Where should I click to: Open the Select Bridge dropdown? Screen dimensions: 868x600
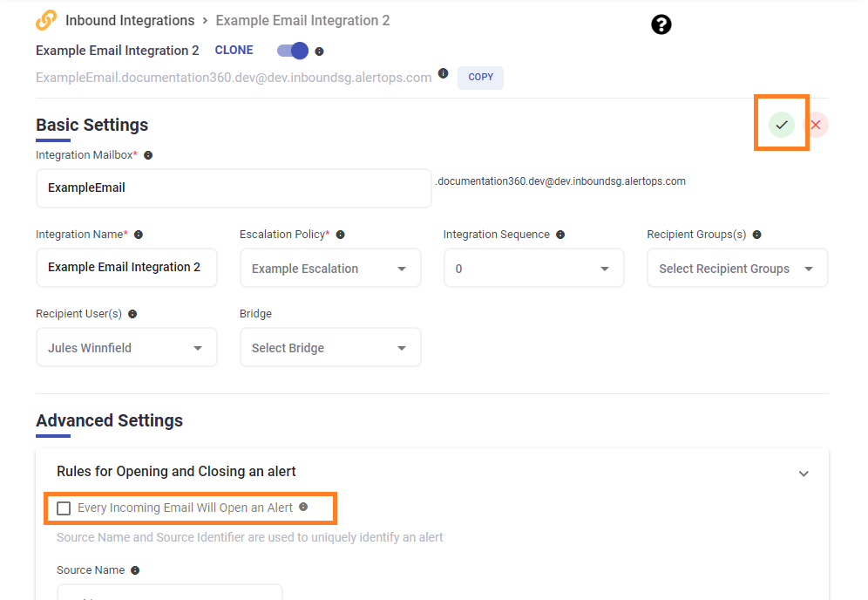click(x=330, y=348)
